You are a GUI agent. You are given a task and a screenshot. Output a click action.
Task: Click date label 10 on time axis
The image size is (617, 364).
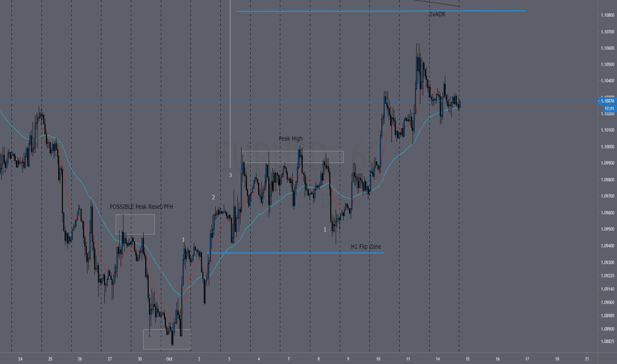pos(378,359)
